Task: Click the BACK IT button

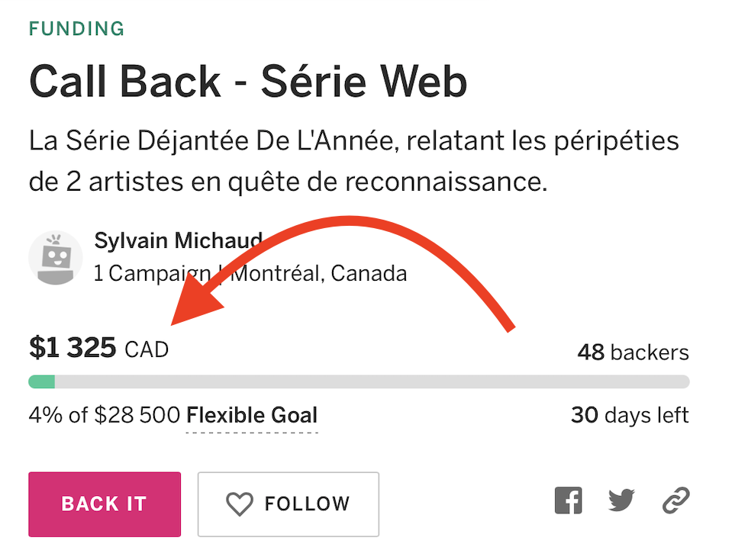Action: (105, 504)
